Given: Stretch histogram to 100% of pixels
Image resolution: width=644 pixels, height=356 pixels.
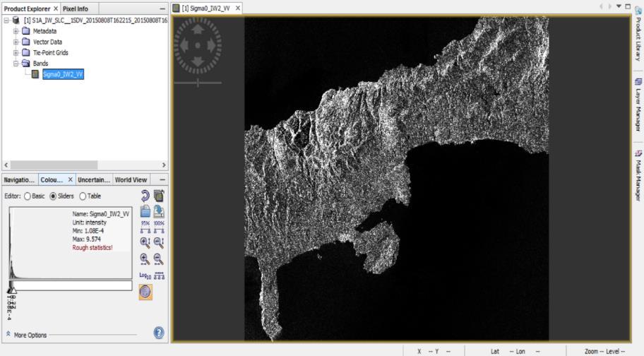Looking at the screenshot, I should (159, 227).
